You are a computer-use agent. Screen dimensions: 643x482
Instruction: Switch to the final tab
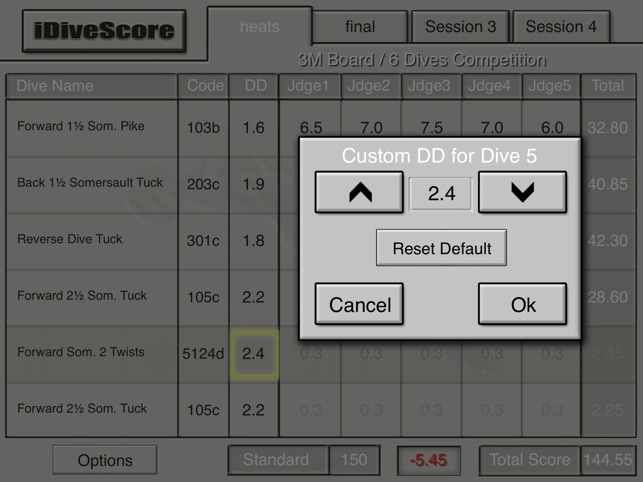click(x=360, y=27)
